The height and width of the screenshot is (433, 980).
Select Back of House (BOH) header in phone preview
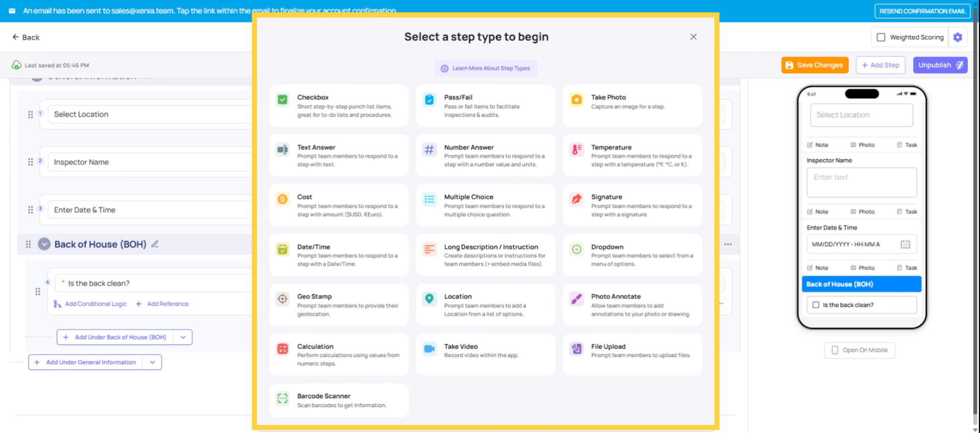pos(862,284)
